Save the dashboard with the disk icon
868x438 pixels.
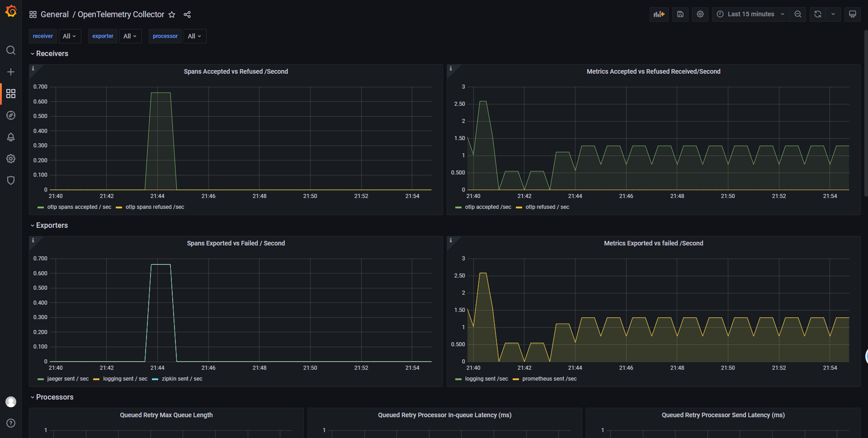680,14
